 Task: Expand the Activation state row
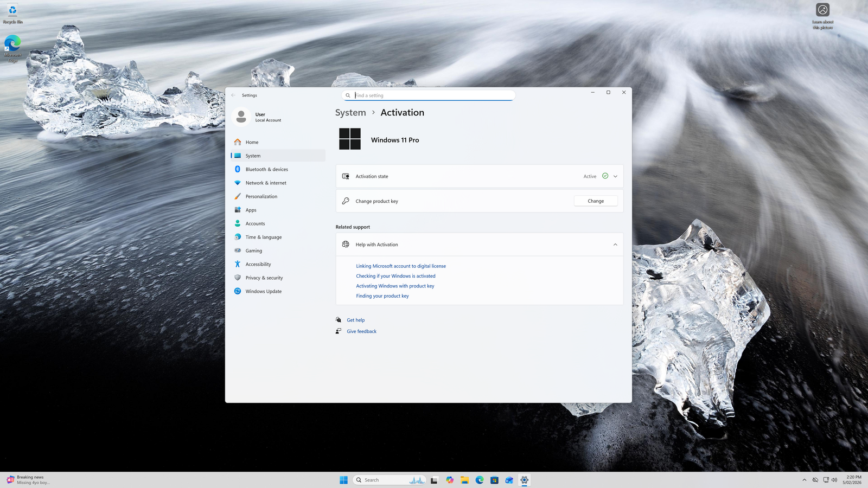615,176
